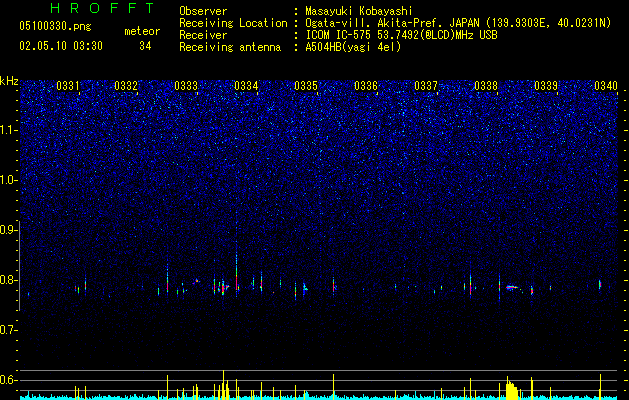Click the HROFFT title text

(103, 8)
